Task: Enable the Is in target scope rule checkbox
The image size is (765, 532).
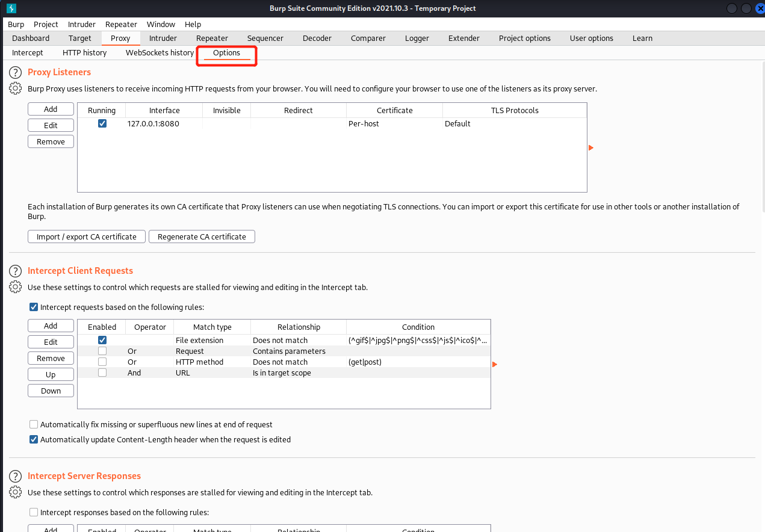Action: pos(102,373)
